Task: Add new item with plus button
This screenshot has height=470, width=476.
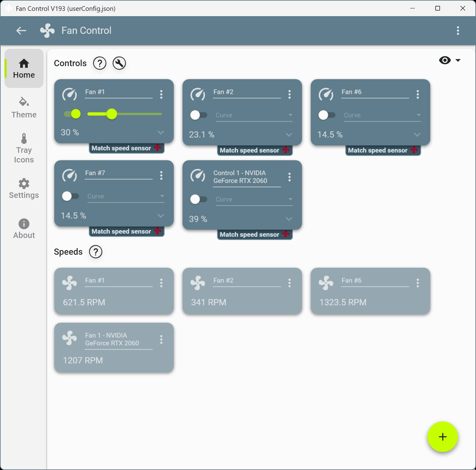Action: (x=442, y=437)
